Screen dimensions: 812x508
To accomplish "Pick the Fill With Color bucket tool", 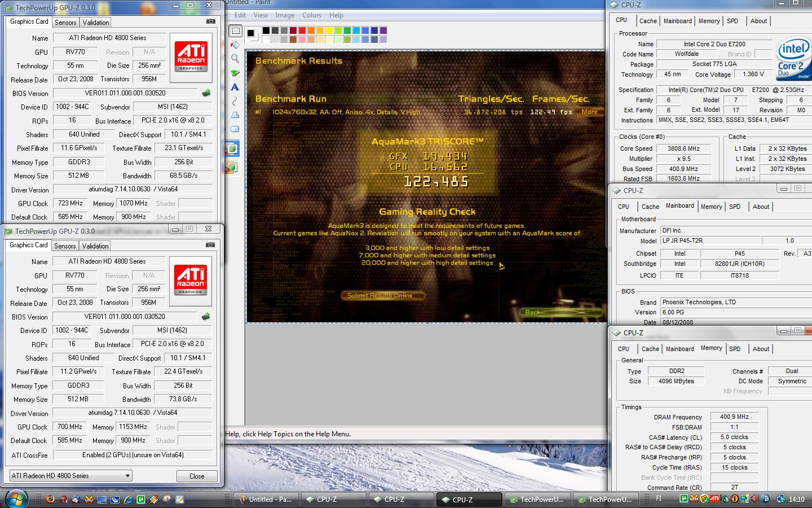I will 235,45.
